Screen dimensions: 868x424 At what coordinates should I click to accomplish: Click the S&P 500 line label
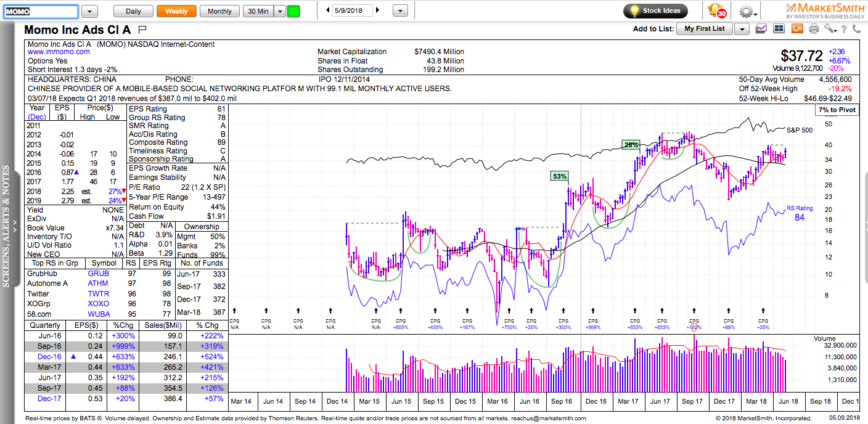point(800,130)
